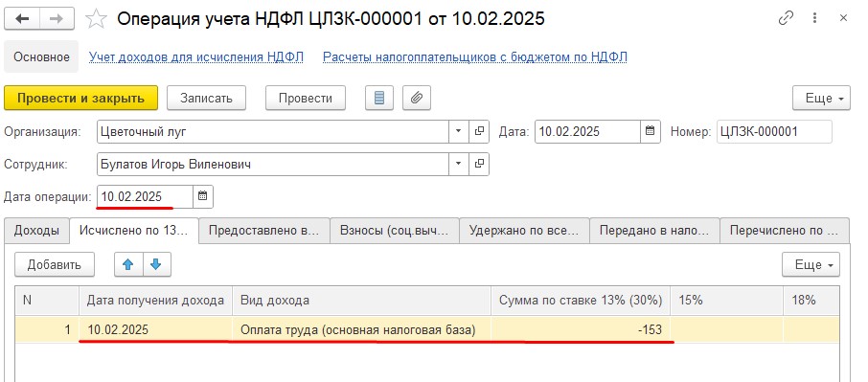Move the table row up with blue arrow
Image resolution: width=868 pixels, height=382 pixels.
(128, 264)
